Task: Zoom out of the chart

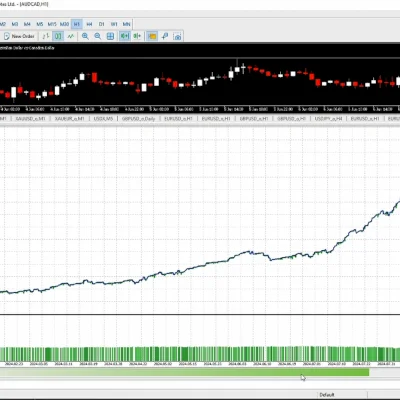Action: [x=98, y=36]
